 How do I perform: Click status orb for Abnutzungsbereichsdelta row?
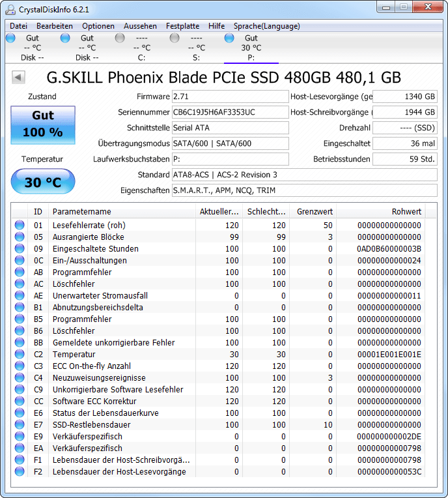[x=20, y=307]
